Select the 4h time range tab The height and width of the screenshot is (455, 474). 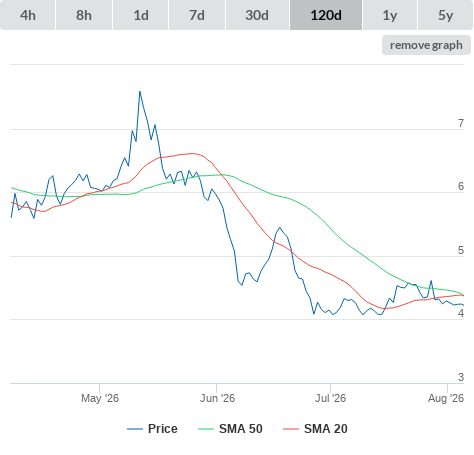(28, 15)
